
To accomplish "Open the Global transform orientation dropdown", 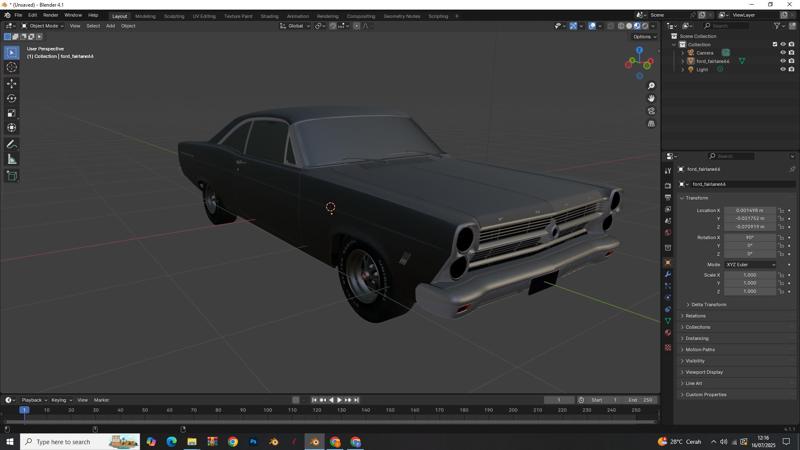I will 295,26.
